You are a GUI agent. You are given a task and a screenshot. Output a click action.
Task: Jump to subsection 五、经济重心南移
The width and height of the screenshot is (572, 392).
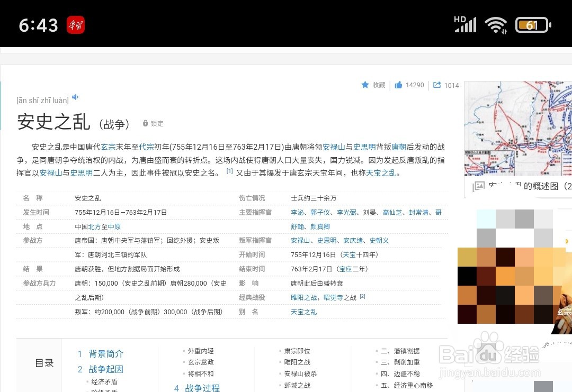[407, 386]
